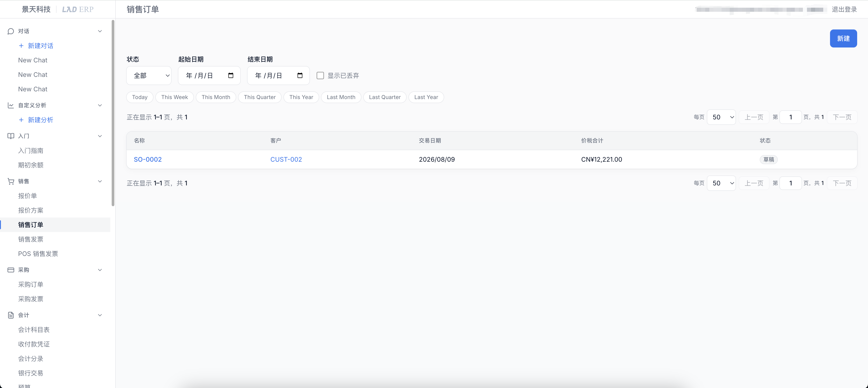Click the 2026/08/09 date cell
868x388 pixels.
point(437,159)
